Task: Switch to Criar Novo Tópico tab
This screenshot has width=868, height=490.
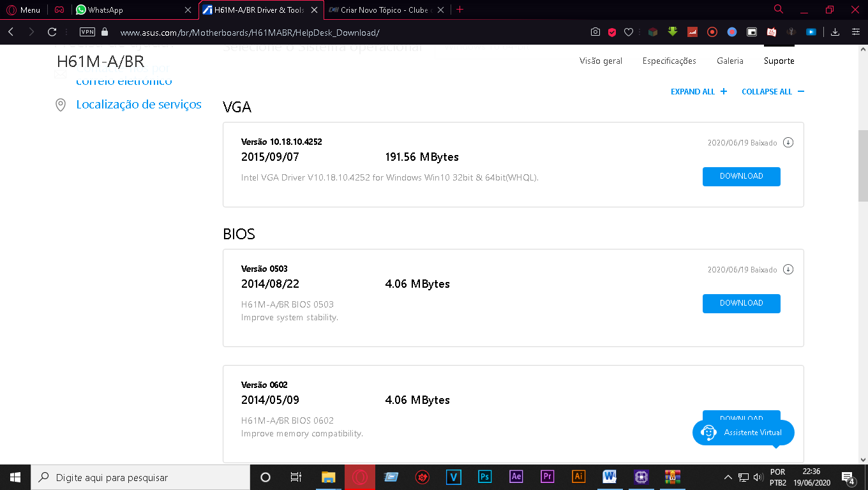Action: pos(387,10)
